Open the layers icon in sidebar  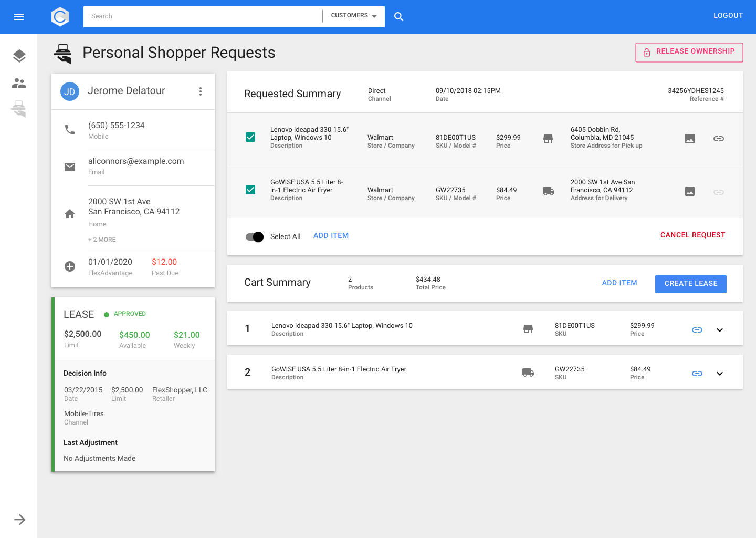(x=19, y=56)
